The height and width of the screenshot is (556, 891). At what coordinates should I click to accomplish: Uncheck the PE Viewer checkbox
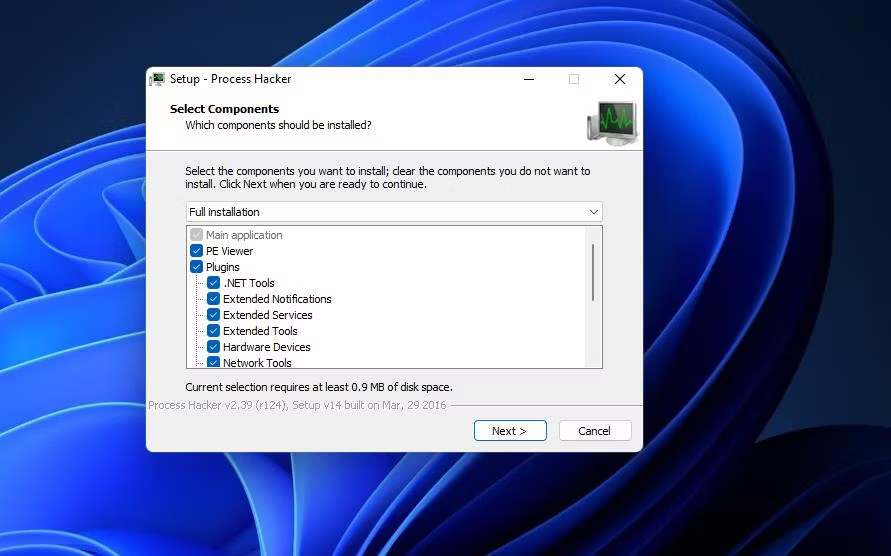[197, 251]
